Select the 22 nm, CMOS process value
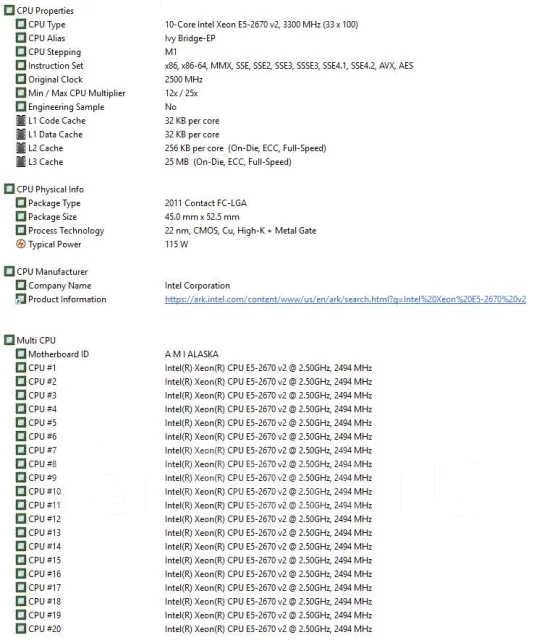Viewport: 534px width, 640px height. coord(240,231)
